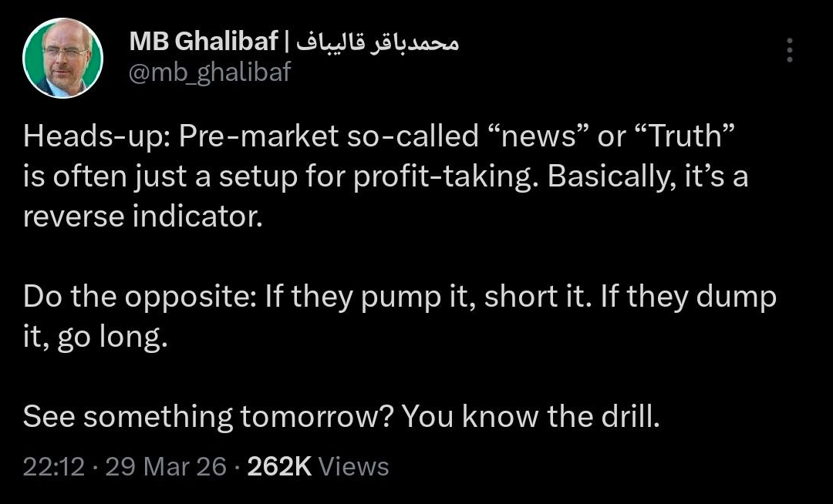Click the "it, go long." line
The image size is (833, 504).
[96, 337]
